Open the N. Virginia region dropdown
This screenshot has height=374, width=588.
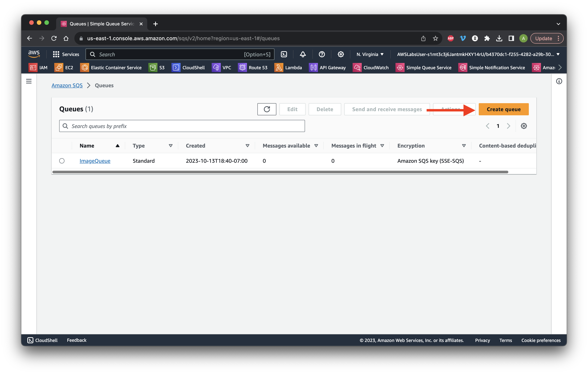tap(370, 54)
